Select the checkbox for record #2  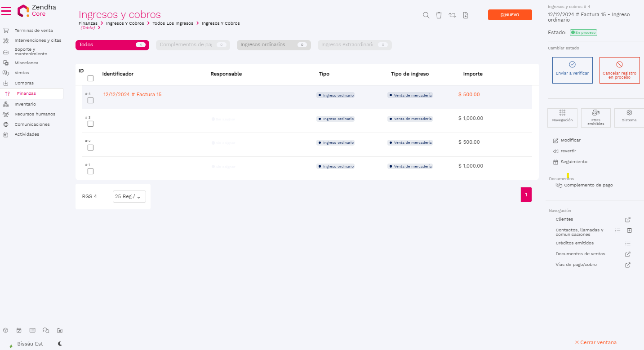[90, 147]
